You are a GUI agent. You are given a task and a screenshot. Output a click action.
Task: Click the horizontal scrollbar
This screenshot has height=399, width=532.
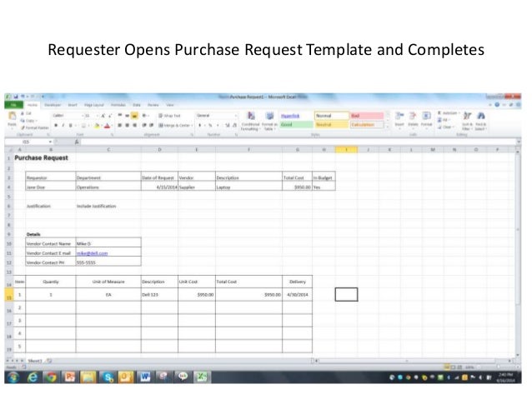[x=414, y=361]
